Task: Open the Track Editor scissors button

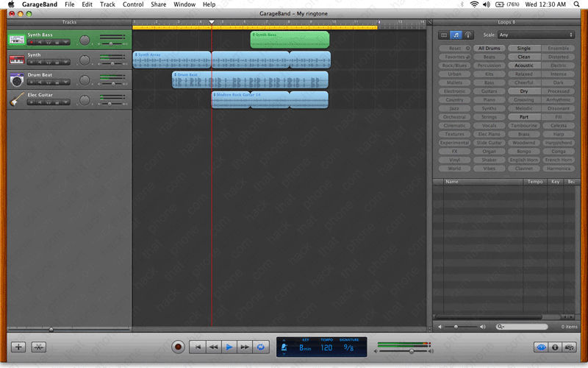Action: [38, 347]
